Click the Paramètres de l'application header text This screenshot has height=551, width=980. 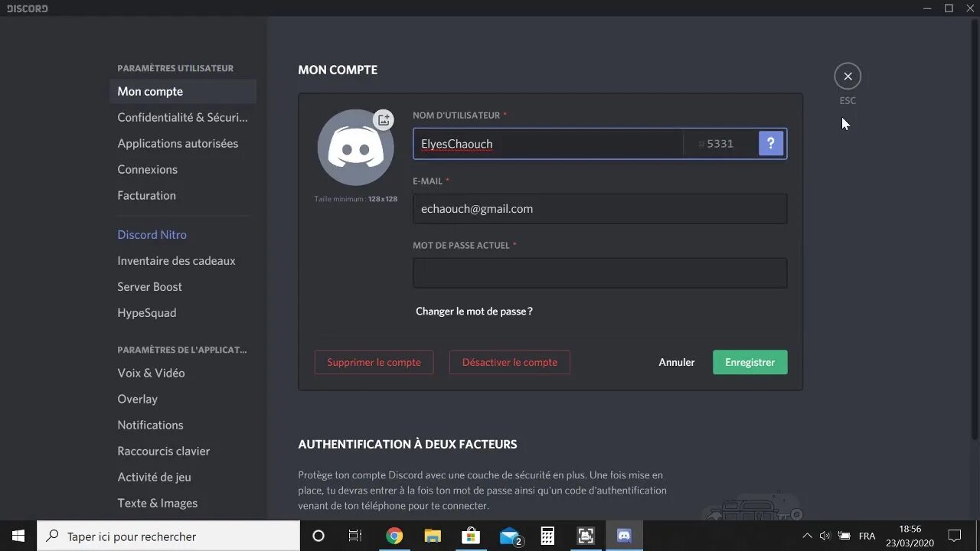(x=182, y=350)
